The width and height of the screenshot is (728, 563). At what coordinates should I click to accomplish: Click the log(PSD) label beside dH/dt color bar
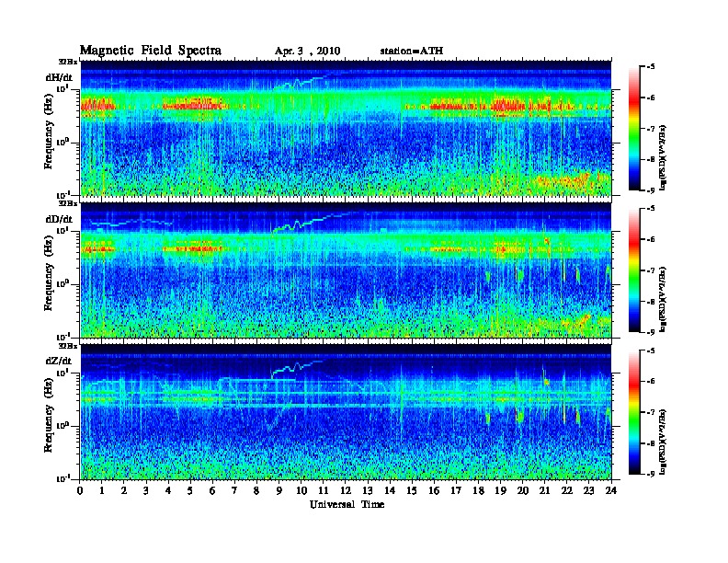pyautogui.click(x=664, y=158)
